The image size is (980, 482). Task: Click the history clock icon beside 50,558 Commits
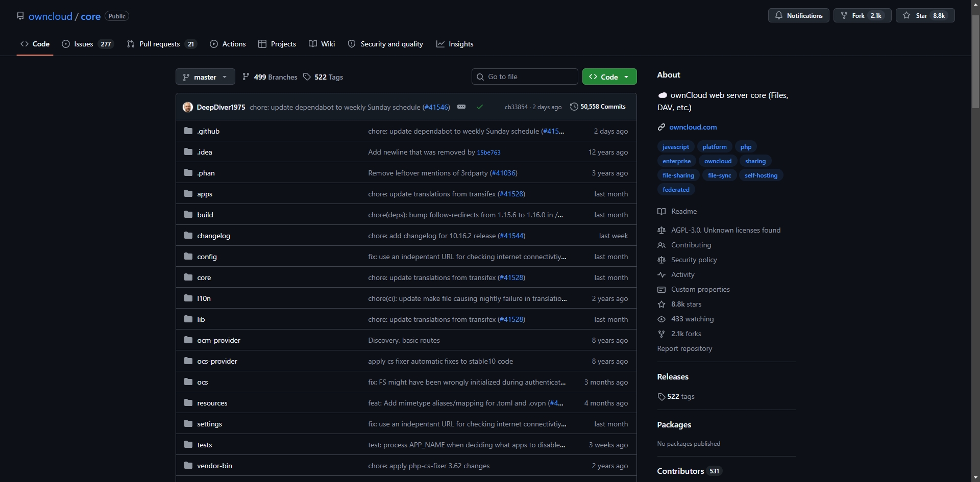(574, 107)
